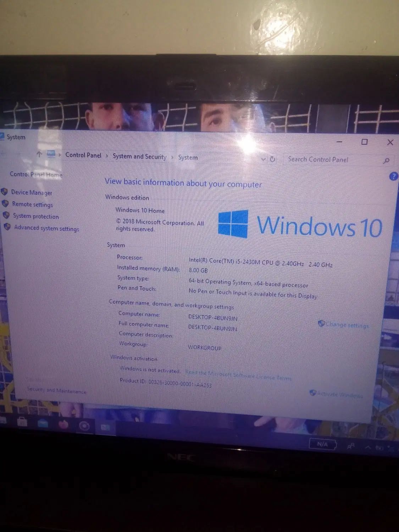Open the People icon in the system tray
The height and width of the screenshot is (532, 399).
pos(351,446)
